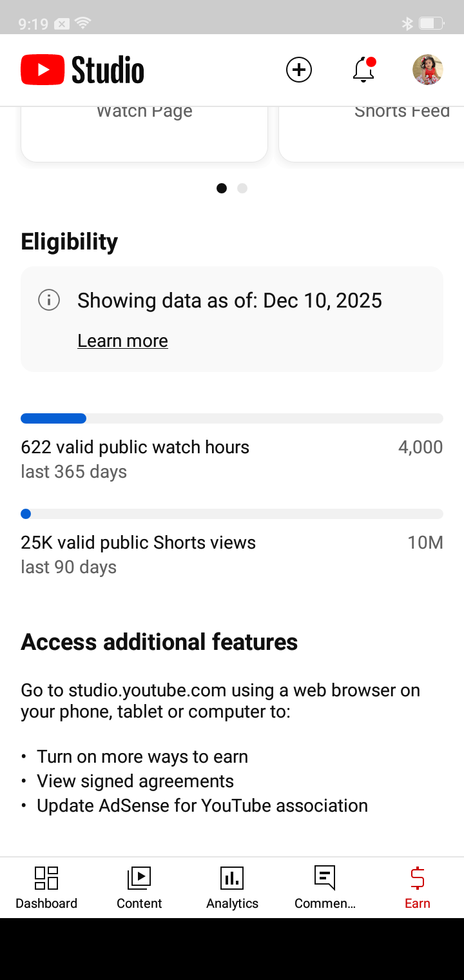464x980 pixels.
Task: Open the account profile picture
Action: 428,70
